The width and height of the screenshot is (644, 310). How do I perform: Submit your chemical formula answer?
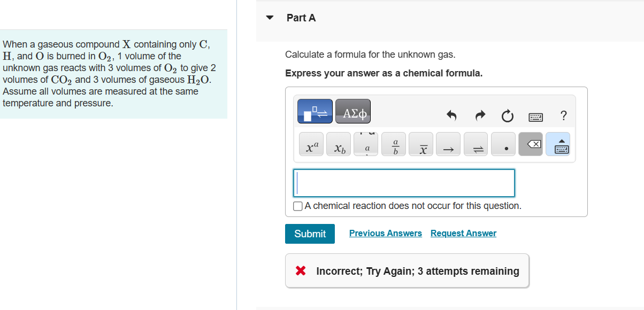310,234
